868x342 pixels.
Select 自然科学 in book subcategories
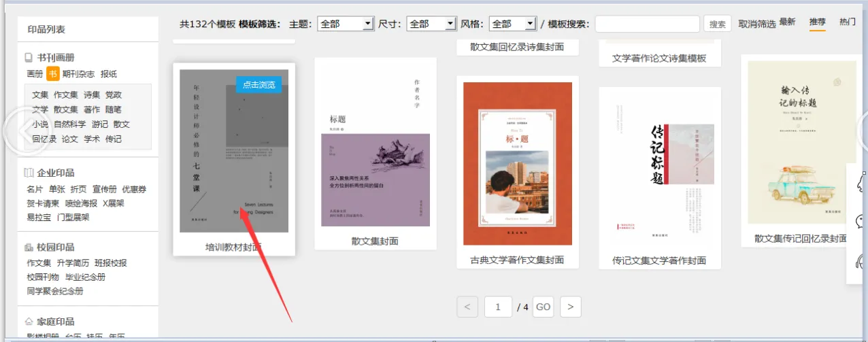point(70,124)
